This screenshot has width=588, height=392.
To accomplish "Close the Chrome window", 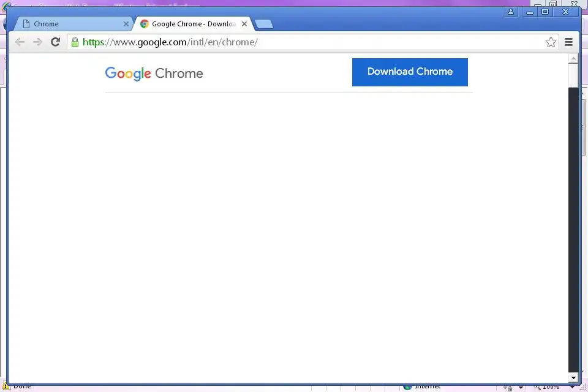I will tap(566, 12).
